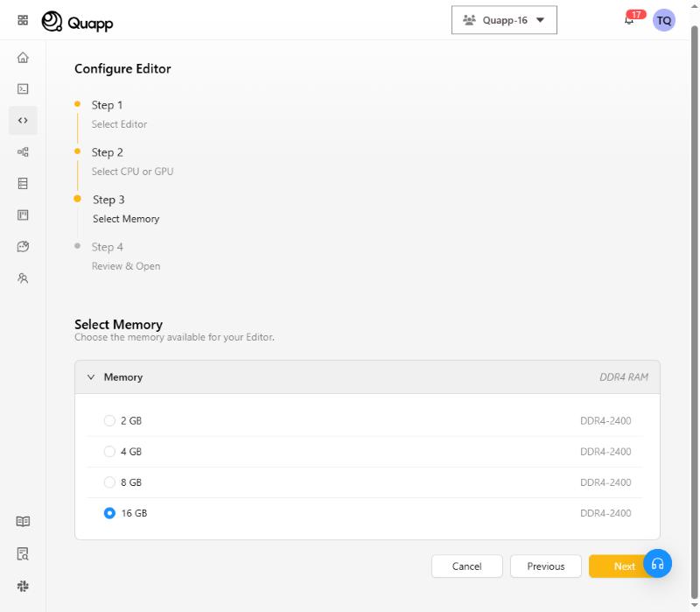Viewport: 700px width, 612px height.
Task: Open the users sidebar icon
Action: point(23,278)
